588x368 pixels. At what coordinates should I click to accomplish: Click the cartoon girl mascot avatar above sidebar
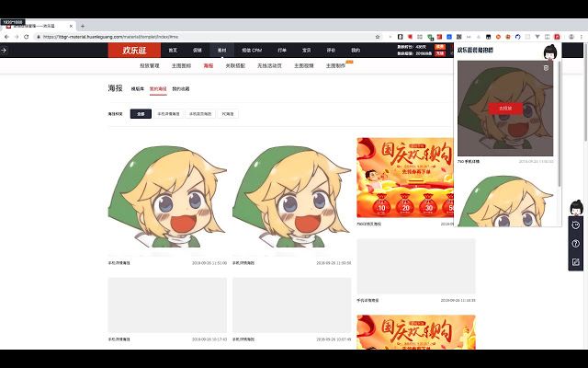coord(576,207)
